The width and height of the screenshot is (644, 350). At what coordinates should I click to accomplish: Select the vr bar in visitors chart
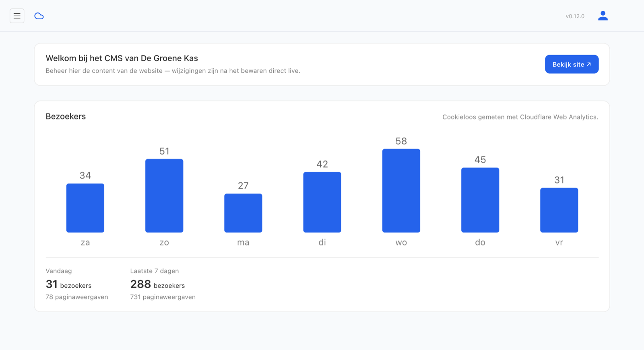[559, 210]
